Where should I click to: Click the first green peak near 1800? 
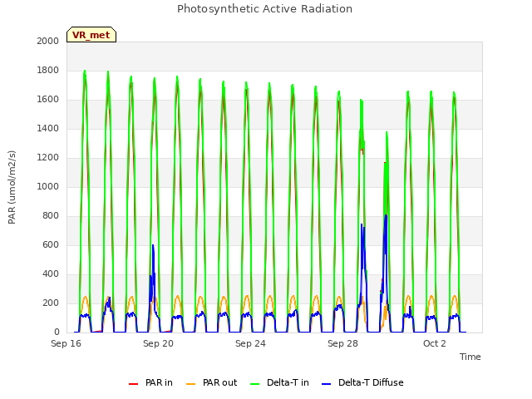[85, 73]
